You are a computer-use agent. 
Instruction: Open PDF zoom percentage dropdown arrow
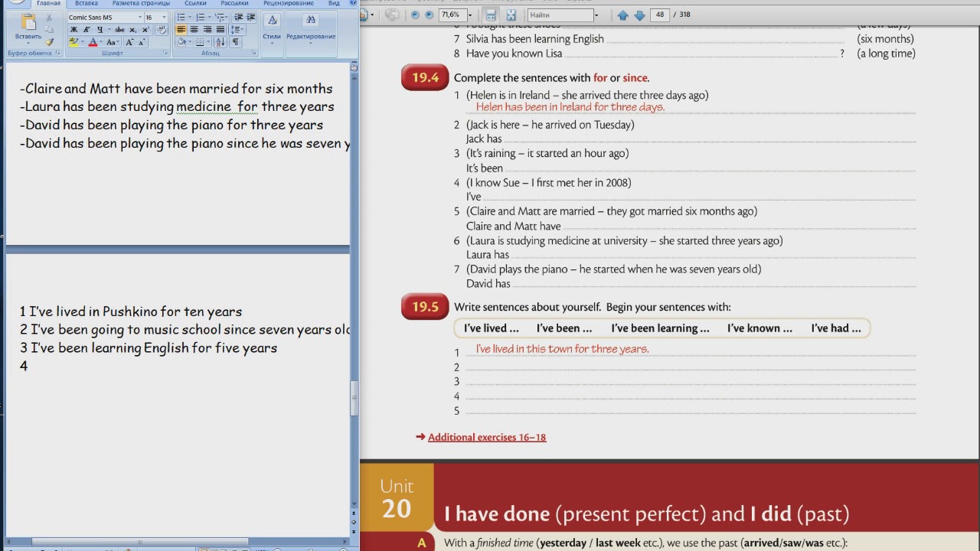pyautogui.click(x=470, y=15)
